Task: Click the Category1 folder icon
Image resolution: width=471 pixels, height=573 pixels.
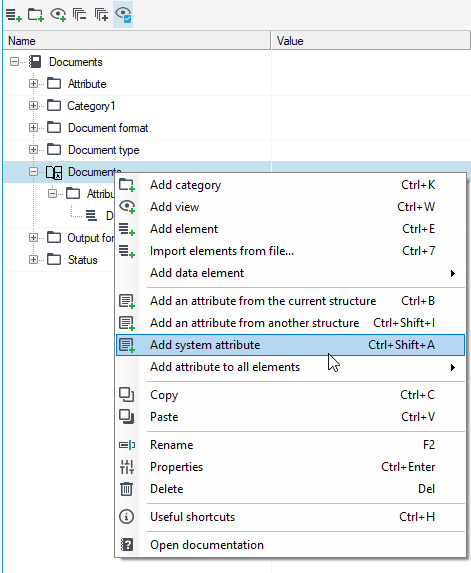Action: tap(54, 106)
